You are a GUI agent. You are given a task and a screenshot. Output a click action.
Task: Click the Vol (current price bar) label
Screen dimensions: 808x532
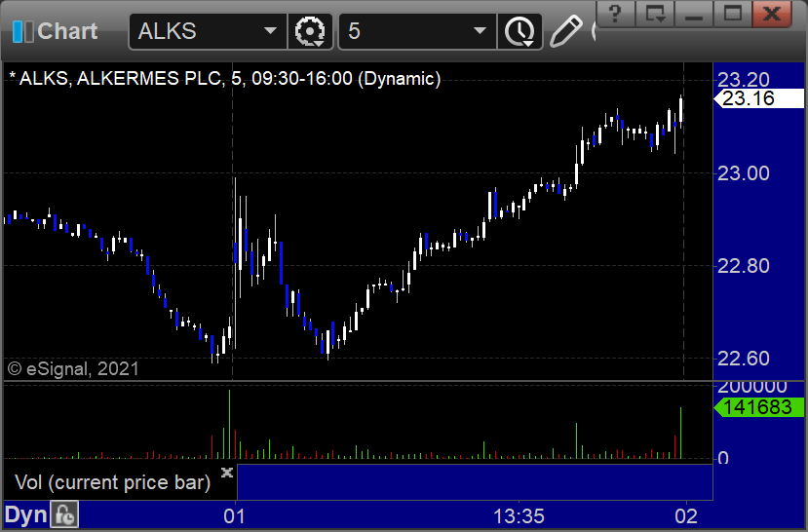(x=113, y=482)
